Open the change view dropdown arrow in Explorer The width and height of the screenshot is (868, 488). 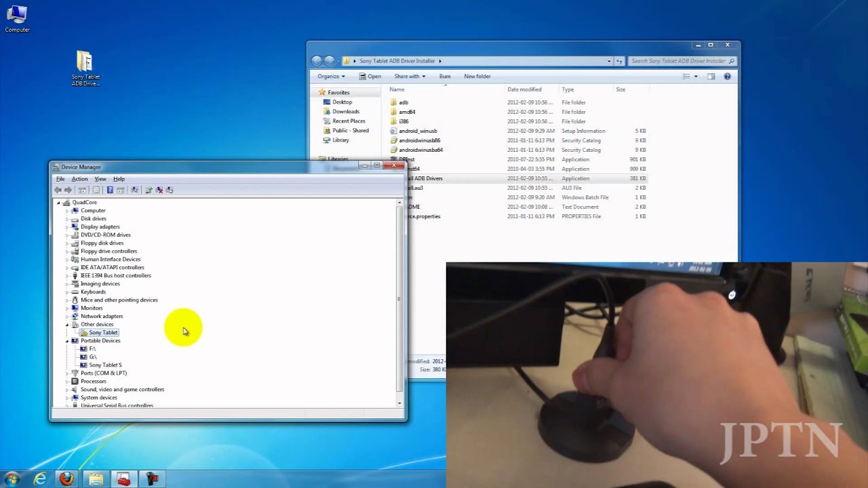[x=696, y=77]
